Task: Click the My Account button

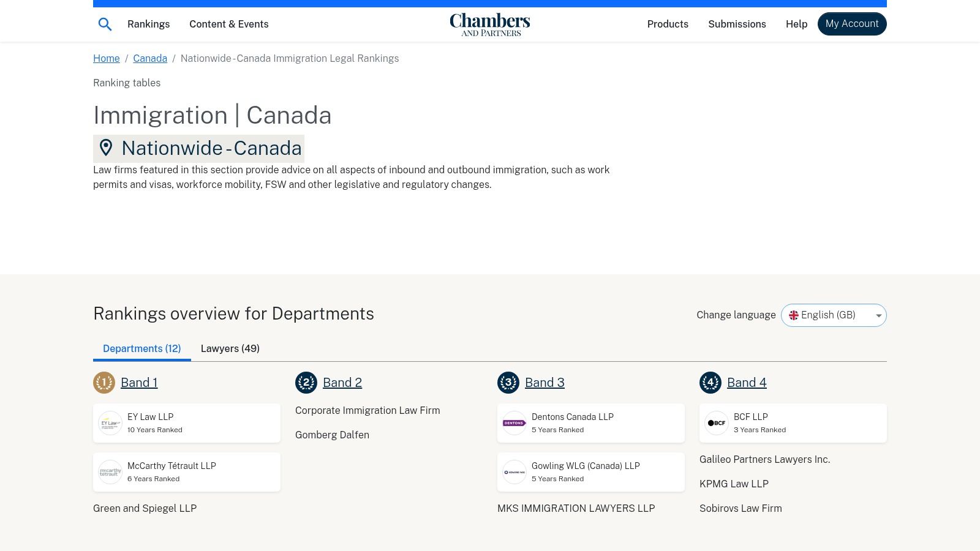Action: (852, 24)
